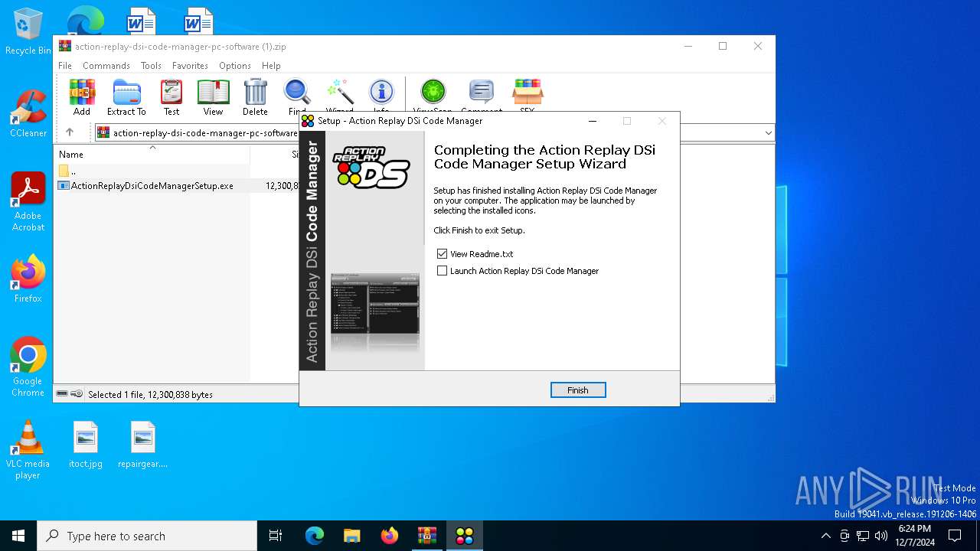980x551 pixels.
Task: Switch to WinRAR in the taskbar
Action: point(427,536)
